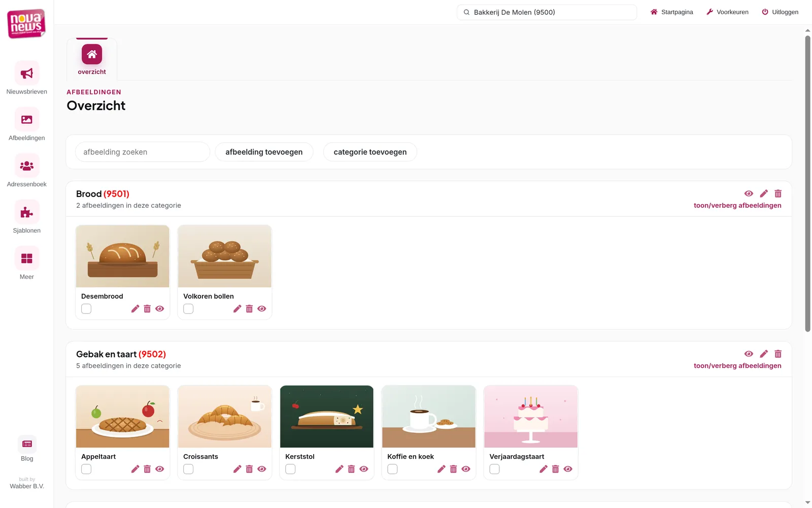Image resolution: width=812 pixels, height=508 pixels.
Task: Focus the afbeelding zoeken field
Action: coord(143,152)
